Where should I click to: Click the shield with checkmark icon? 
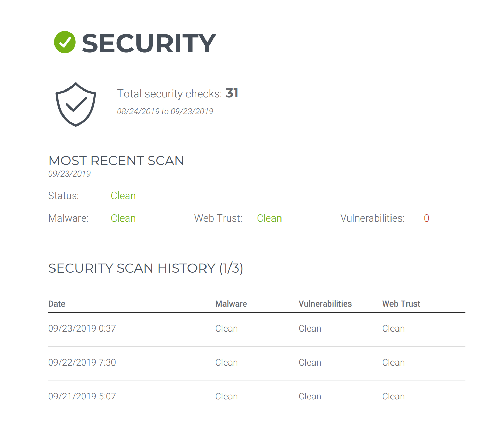[x=76, y=104]
